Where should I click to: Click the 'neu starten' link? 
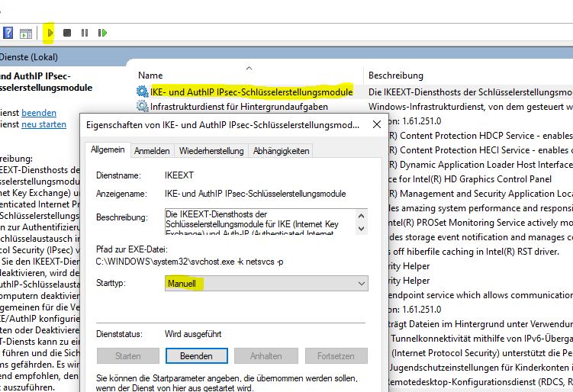[x=43, y=124]
